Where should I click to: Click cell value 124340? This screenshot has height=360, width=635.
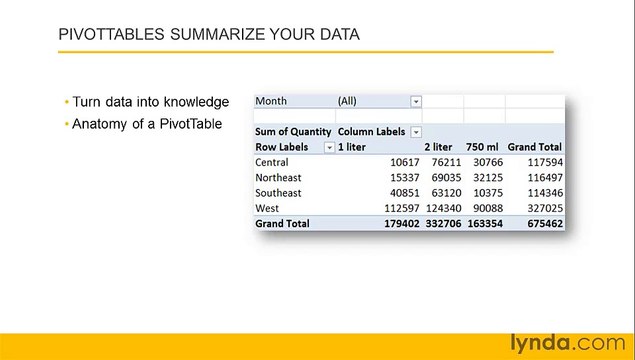coord(443,209)
